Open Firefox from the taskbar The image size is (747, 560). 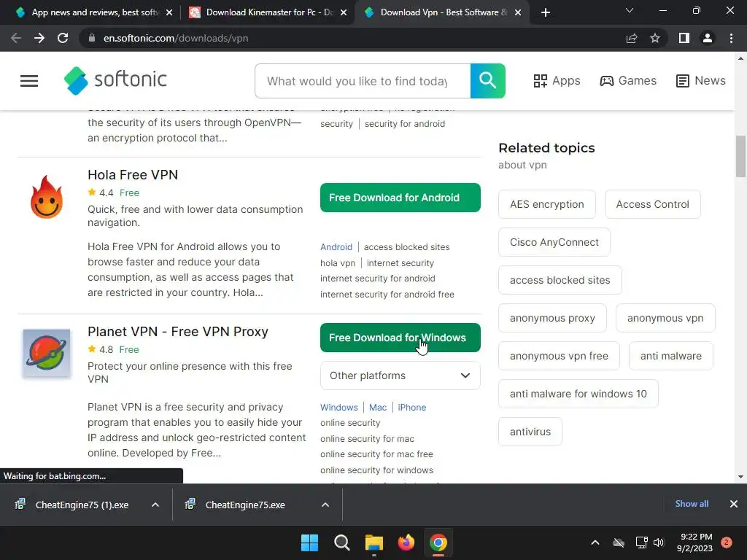coord(406,542)
